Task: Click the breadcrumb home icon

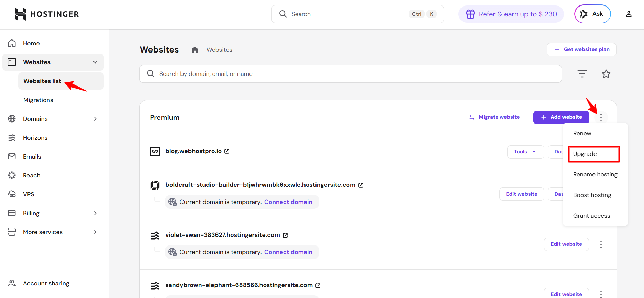Action: (195, 50)
